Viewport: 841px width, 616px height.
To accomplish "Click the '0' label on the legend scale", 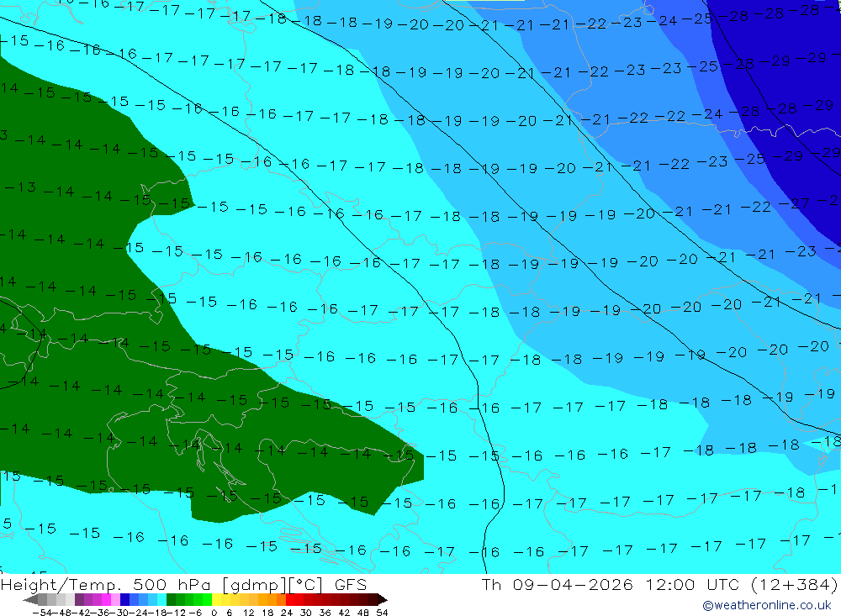I will [214, 613].
